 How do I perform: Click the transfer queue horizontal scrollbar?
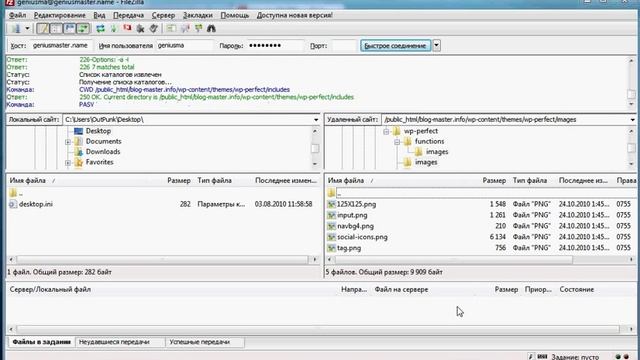pyautogui.click(x=318, y=329)
